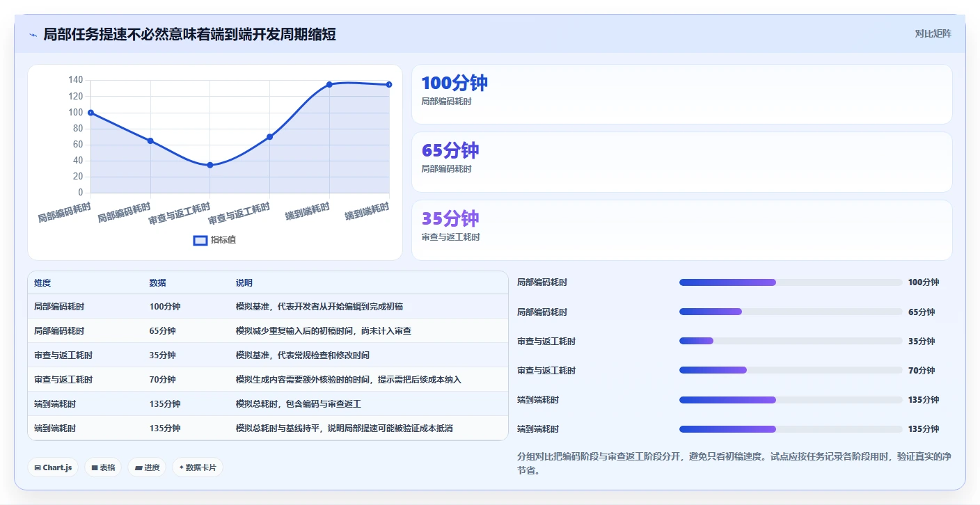Click the chart data point at value 65
980x505 pixels.
point(150,141)
